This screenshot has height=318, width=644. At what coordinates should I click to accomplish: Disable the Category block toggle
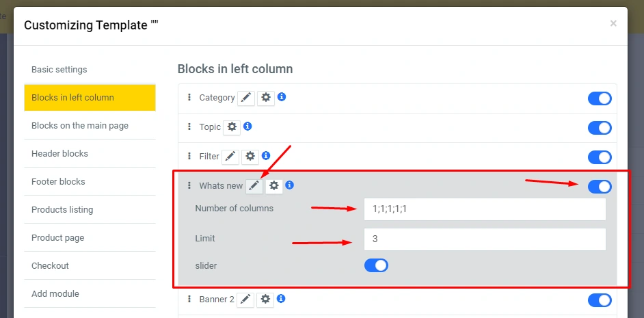click(x=600, y=98)
